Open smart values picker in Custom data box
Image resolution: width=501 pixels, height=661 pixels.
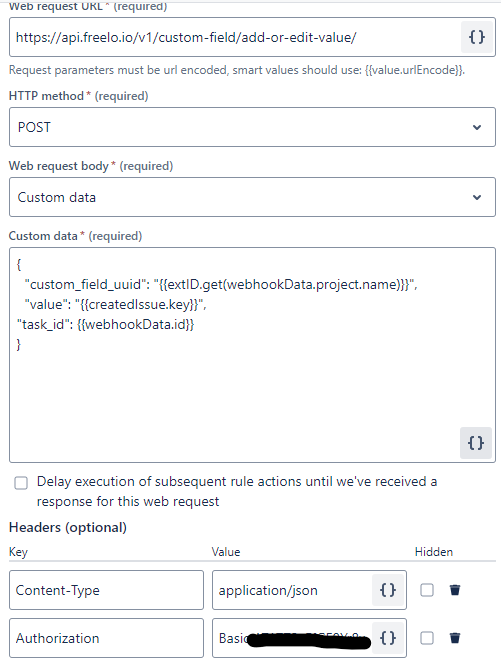476,443
